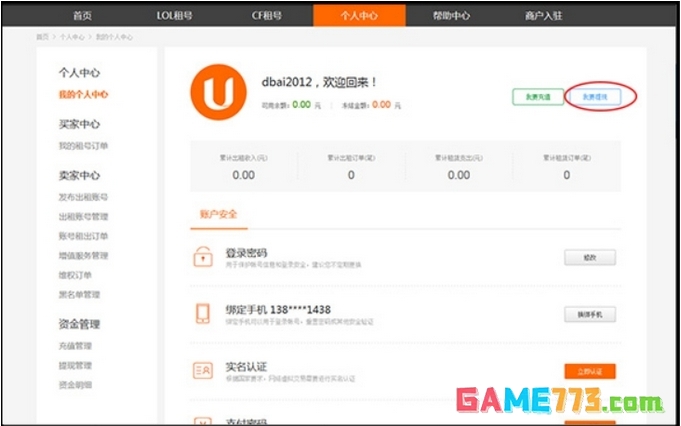
Task: Click 首页 in the breadcrumb
Action: coord(43,37)
